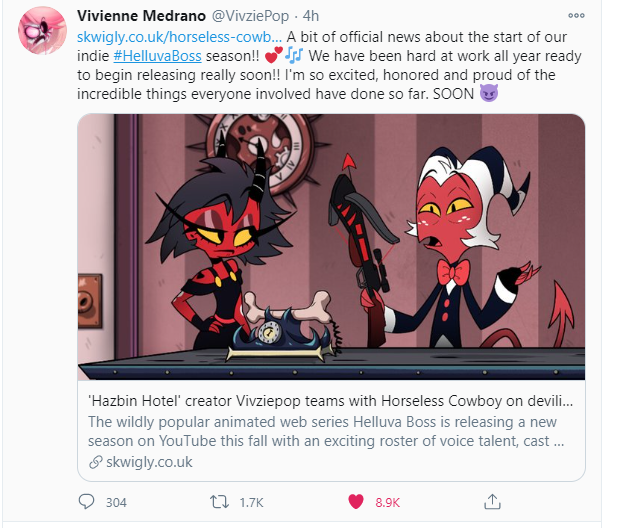Open the Helluva Boss card preview image
The height and width of the screenshot is (528, 617).
tap(331, 247)
